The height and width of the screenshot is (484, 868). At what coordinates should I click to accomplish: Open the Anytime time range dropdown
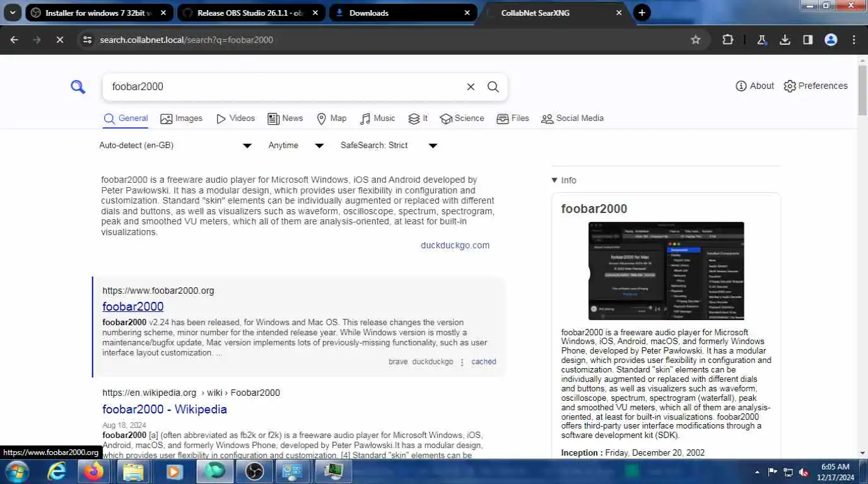(x=296, y=146)
